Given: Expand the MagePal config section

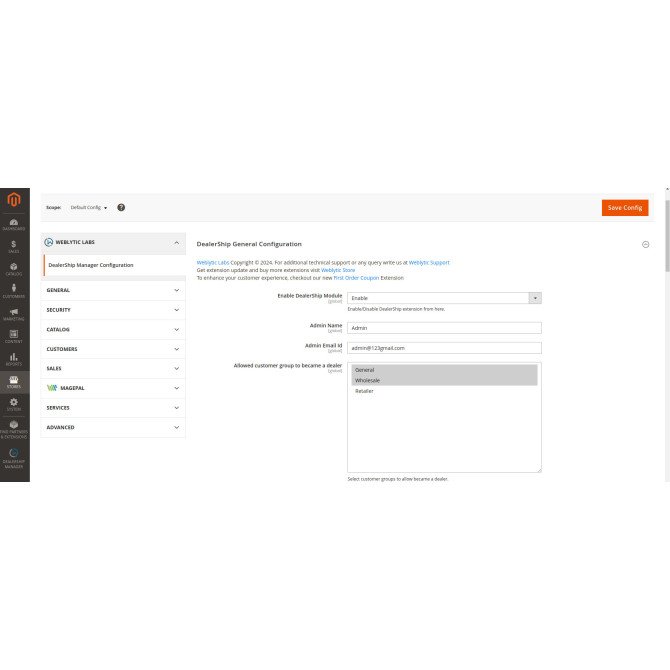Looking at the screenshot, I should coord(113,388).
